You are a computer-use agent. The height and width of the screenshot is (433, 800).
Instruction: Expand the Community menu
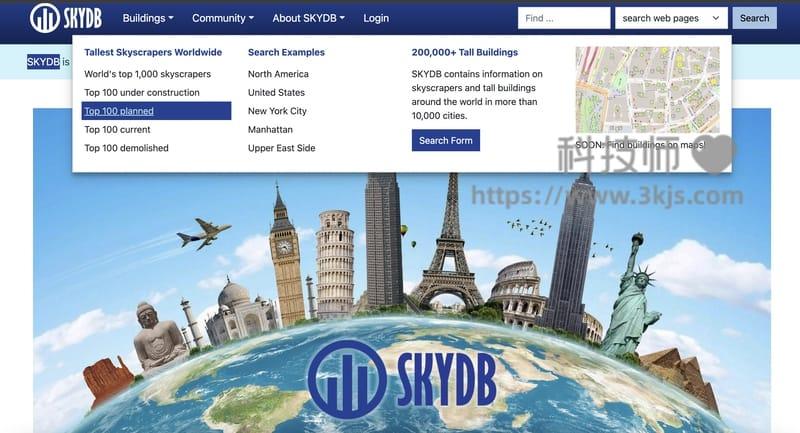click(223, 18)
